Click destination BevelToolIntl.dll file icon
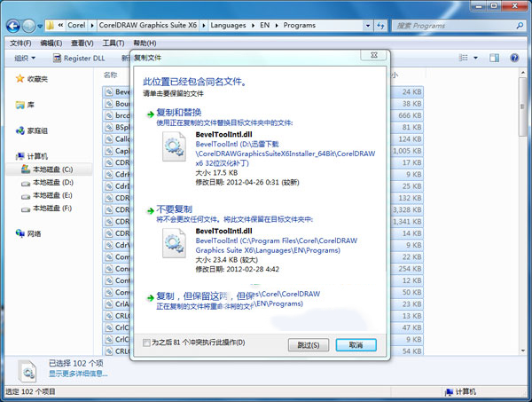Image resolution: width=532 pixels, height=402 pixels. click(x=174, y=243)
